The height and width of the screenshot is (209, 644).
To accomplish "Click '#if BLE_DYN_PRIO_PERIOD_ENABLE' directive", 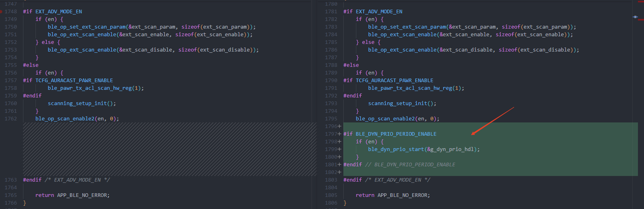I will point(390,134).
